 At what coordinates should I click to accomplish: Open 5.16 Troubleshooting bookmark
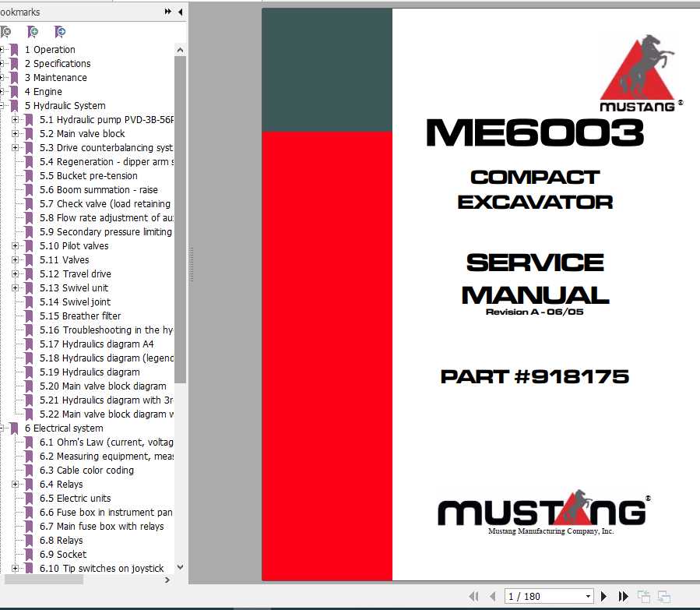106,330
